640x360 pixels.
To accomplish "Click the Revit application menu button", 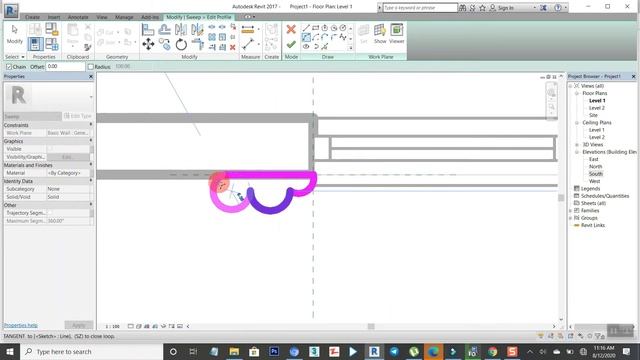I will point(11,10).
